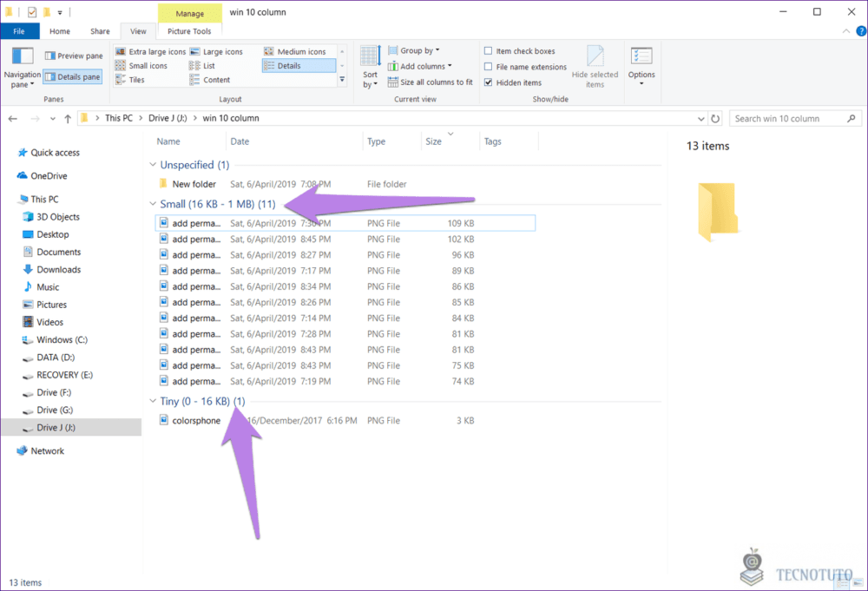Open OneDrive in navigation pane
868x591 pixels.
[42, 176]
